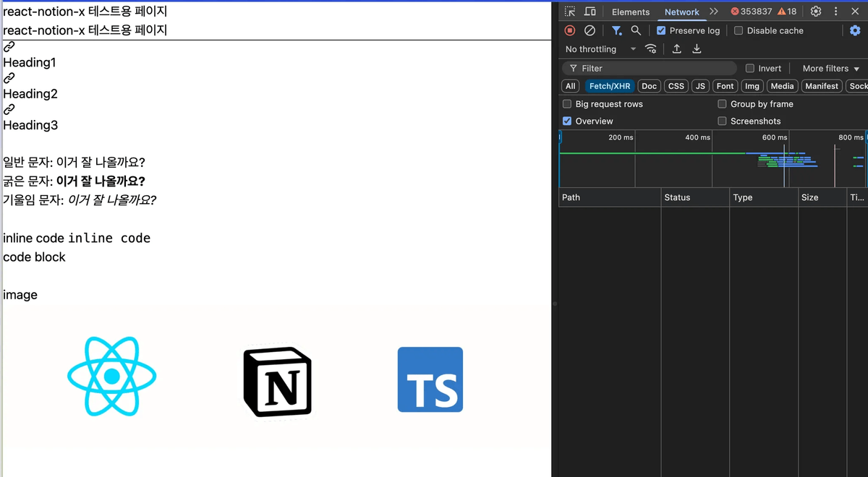Click the Notion logo in the image
868x477 pixels.
(x=278, y=381)
